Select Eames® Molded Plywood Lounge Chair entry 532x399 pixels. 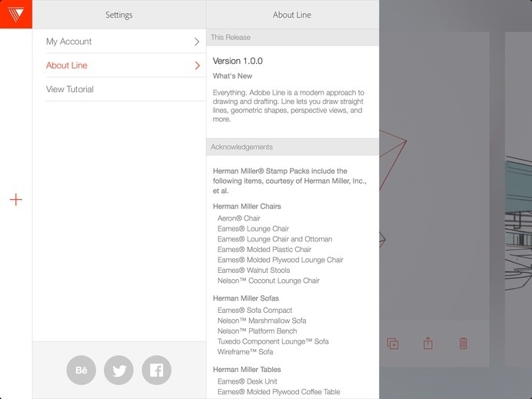[x=281, y=260]
